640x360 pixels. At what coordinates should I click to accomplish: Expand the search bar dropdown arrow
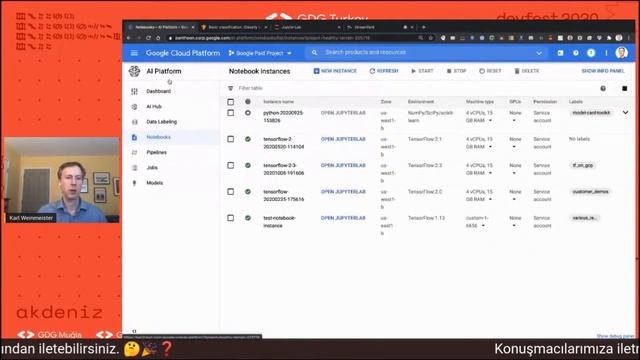[539, 53]
